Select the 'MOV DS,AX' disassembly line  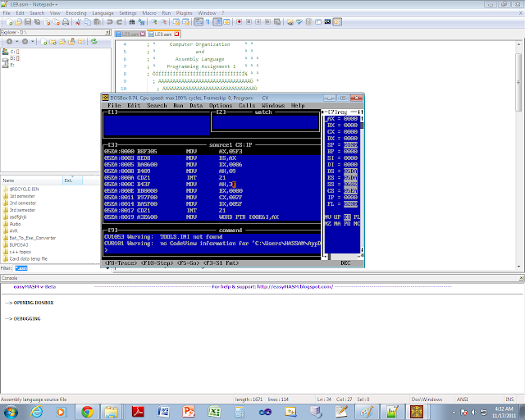click(212, 157)
